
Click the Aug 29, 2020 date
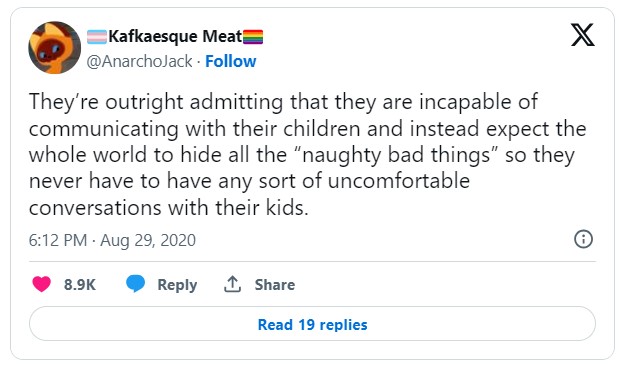tap(148, 240)
